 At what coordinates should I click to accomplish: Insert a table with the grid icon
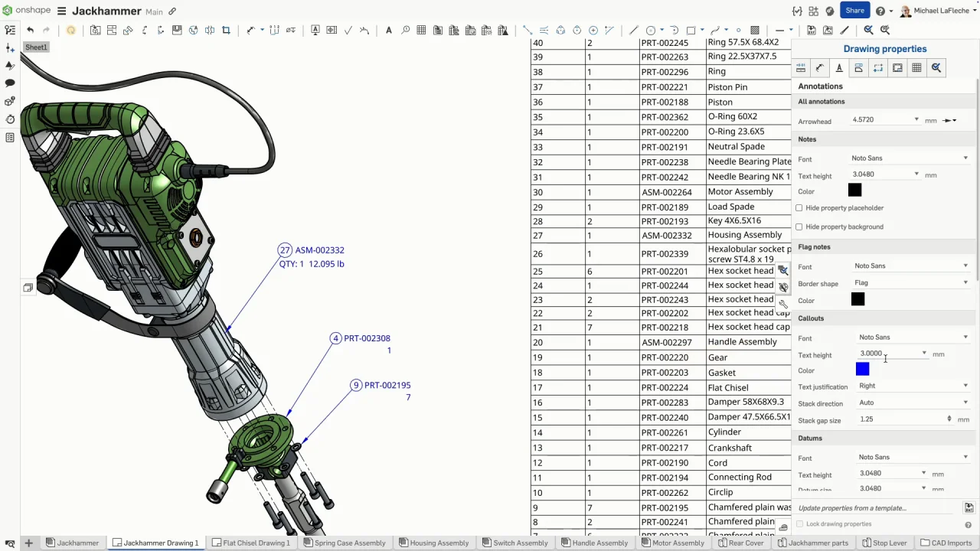click(421, 30)
